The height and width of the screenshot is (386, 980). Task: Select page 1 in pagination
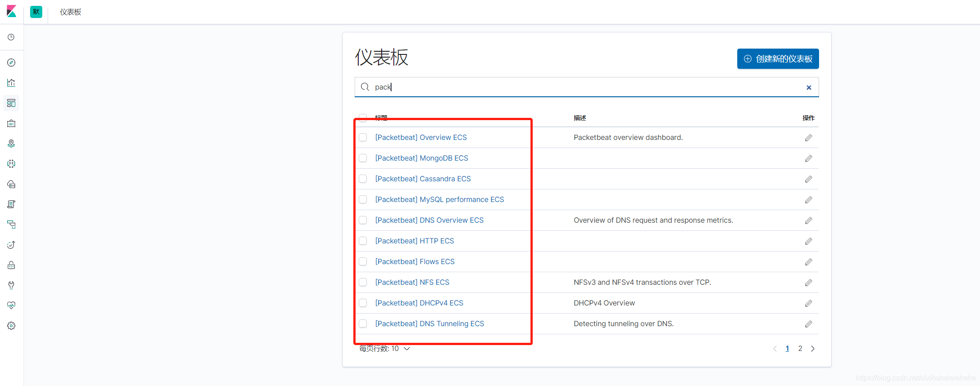tap(787, 349)
